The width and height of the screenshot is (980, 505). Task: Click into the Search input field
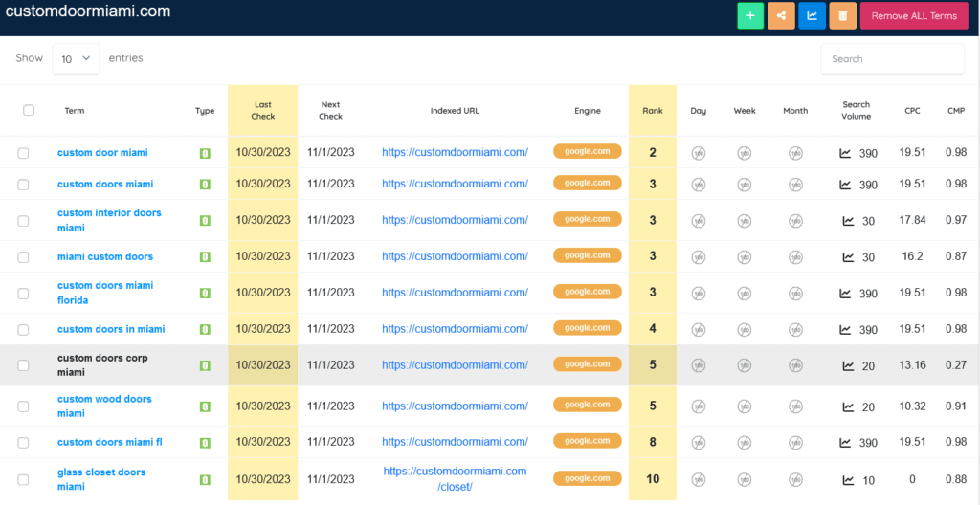(x=892, y=59)
